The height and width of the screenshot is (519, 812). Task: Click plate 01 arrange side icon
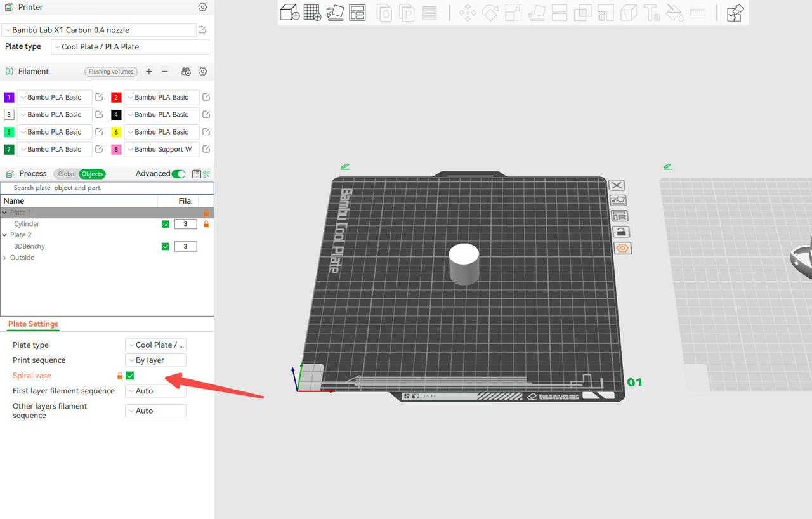point(619,216)
